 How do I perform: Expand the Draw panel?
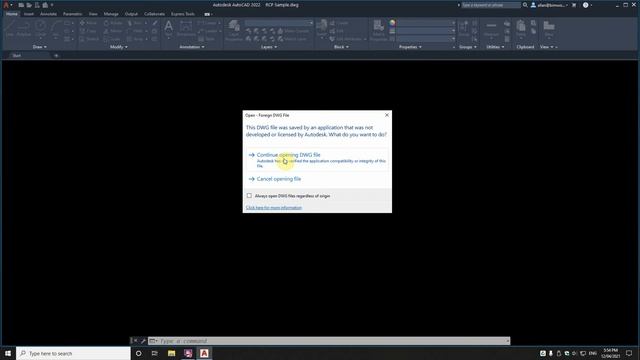tap(40, 47)
